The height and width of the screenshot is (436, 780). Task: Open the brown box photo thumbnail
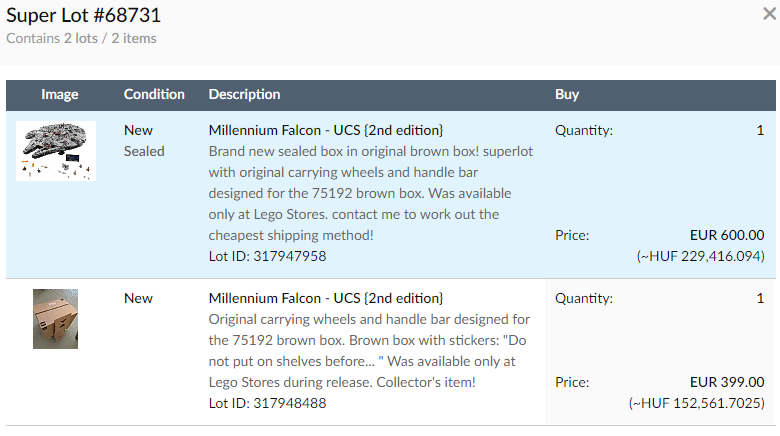point(55,319)
